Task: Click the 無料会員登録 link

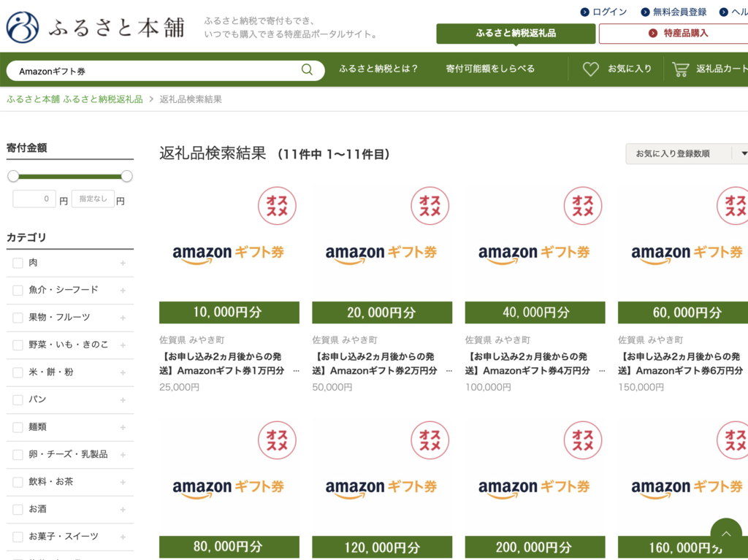Action: tap(679, 12)
